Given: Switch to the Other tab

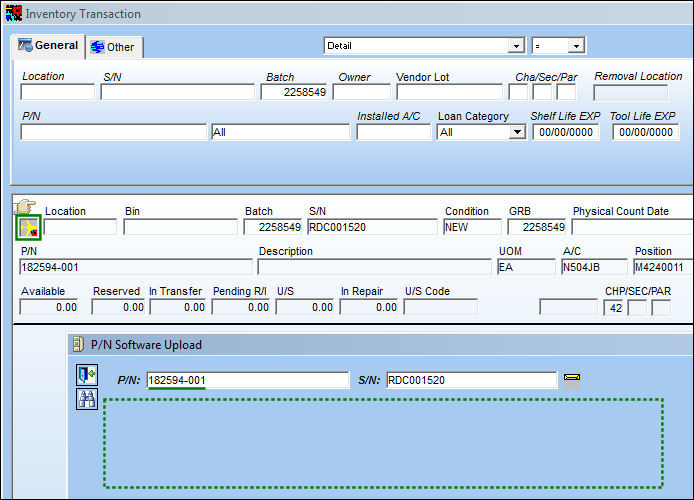Looking at the screenshot, I should tap(113, 47).
